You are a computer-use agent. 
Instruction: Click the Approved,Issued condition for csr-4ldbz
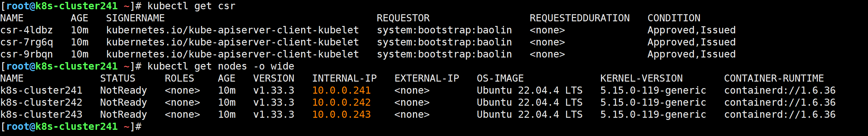click(691, 30)
